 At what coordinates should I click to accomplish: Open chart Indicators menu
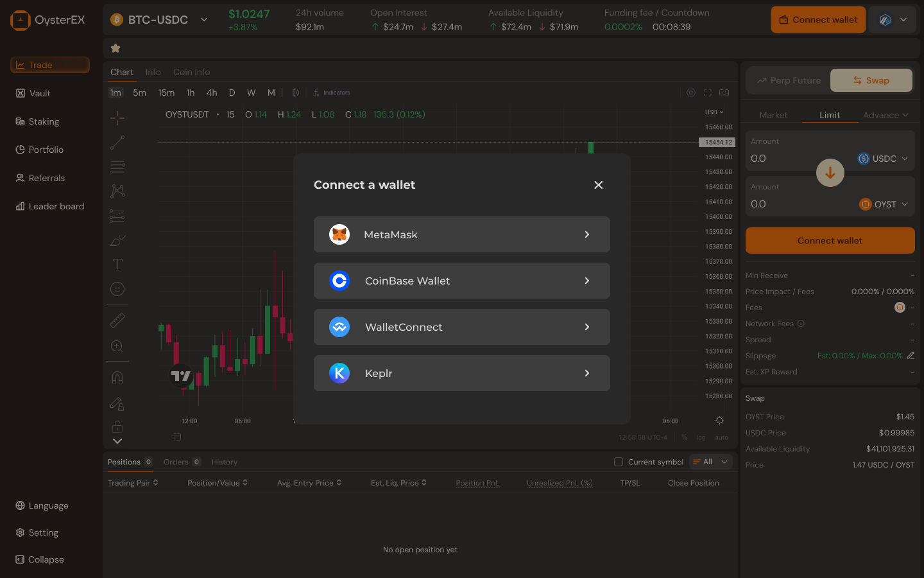pos(332,92)
